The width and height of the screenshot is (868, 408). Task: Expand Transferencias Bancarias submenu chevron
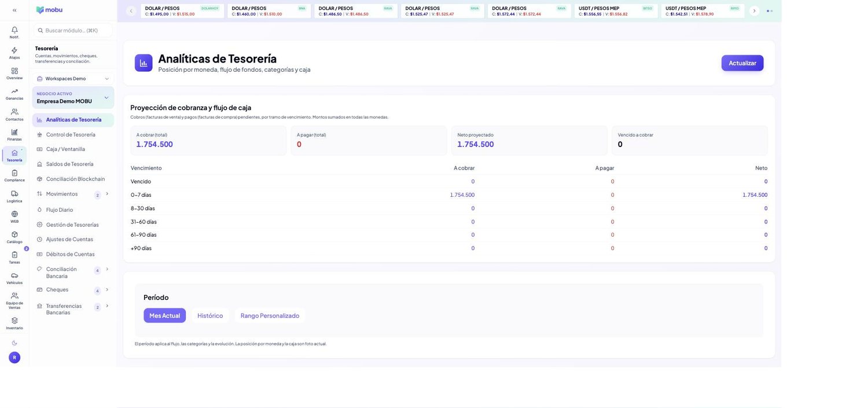(107, 306)
